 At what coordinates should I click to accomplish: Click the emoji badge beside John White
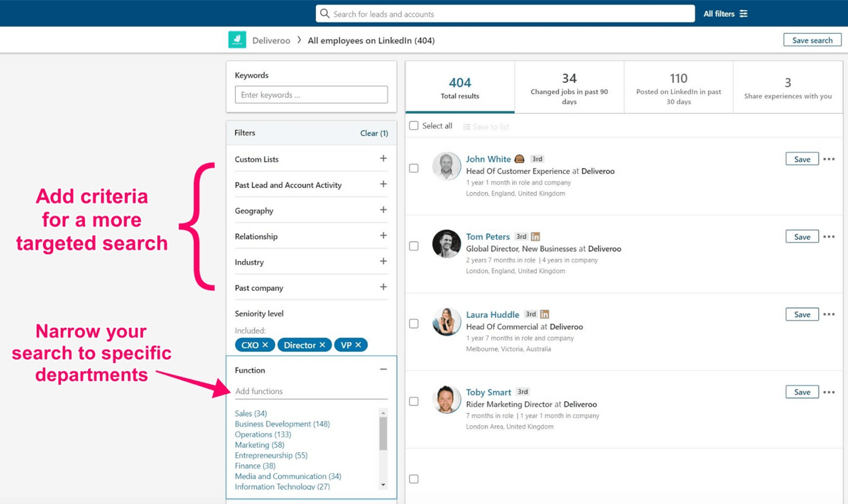click(519, 158)
